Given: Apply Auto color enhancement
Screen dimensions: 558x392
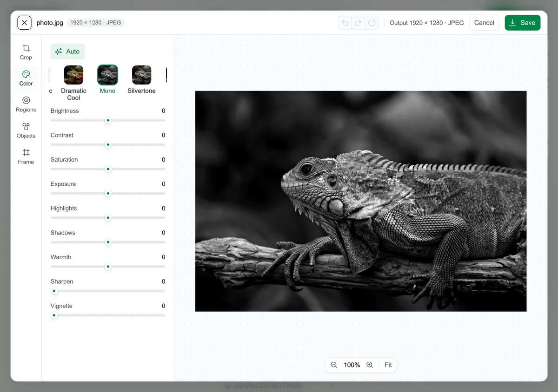Looking at the screenshot, I should pos(68,52).
